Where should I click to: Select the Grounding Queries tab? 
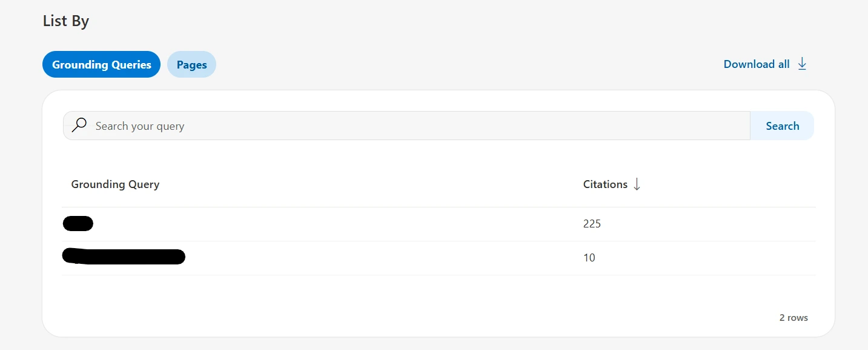point(101,65)
